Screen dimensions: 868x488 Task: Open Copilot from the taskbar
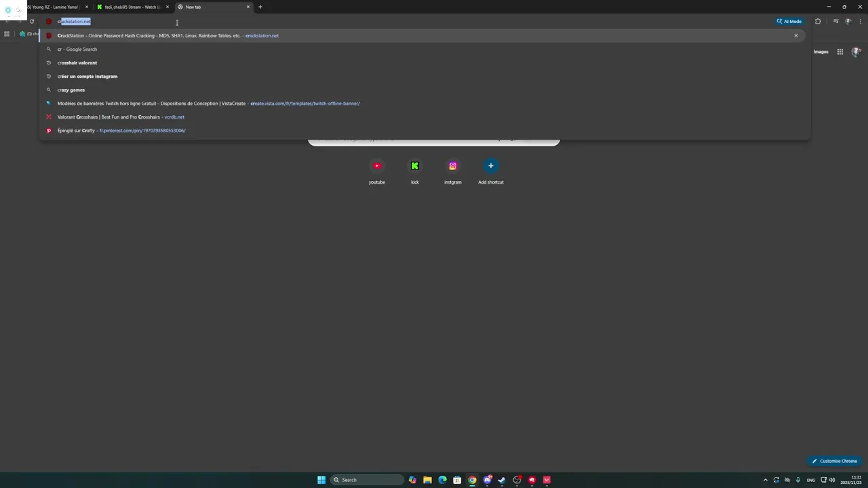(x=412, y=480)
